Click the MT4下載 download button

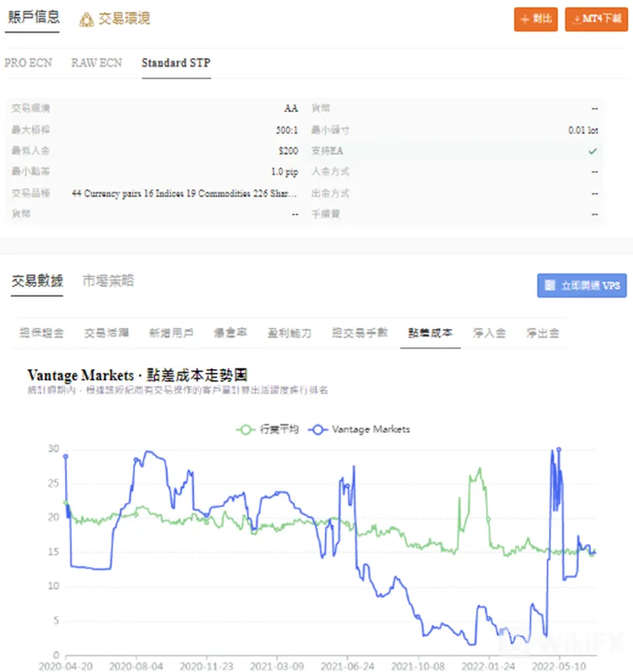(x=596, y=19)
